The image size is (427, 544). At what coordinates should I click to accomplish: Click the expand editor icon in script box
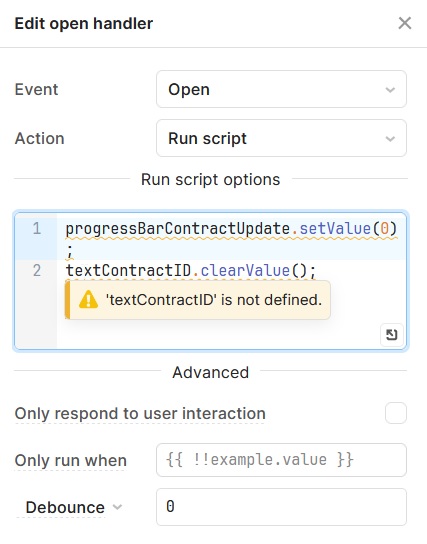(x=392, y=335)
